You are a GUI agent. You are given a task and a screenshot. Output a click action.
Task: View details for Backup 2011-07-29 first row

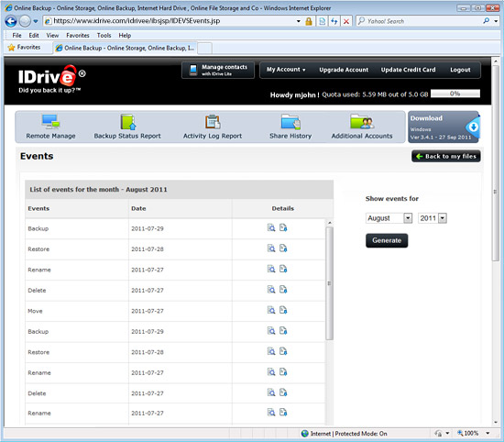click(271, 227)
